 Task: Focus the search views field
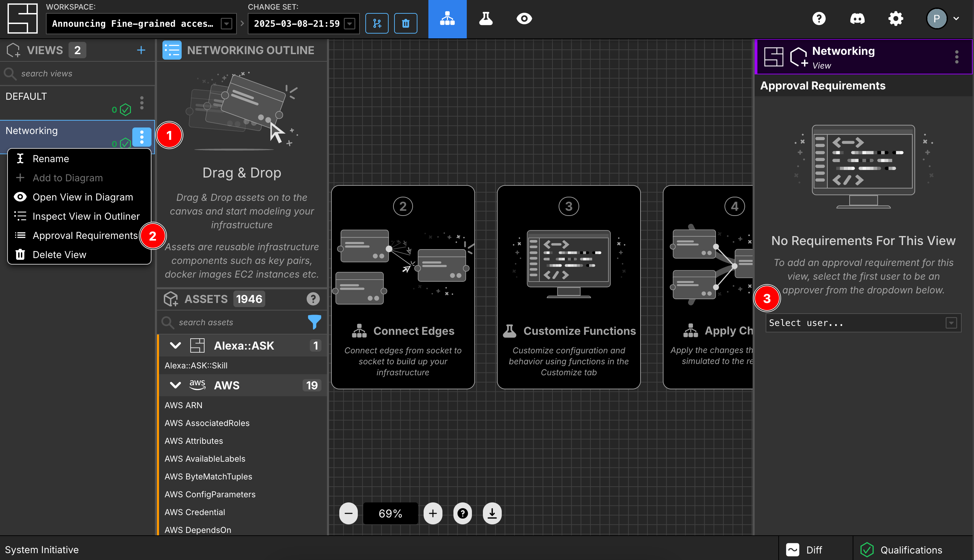pyautogui.click(x=78, y=73)
